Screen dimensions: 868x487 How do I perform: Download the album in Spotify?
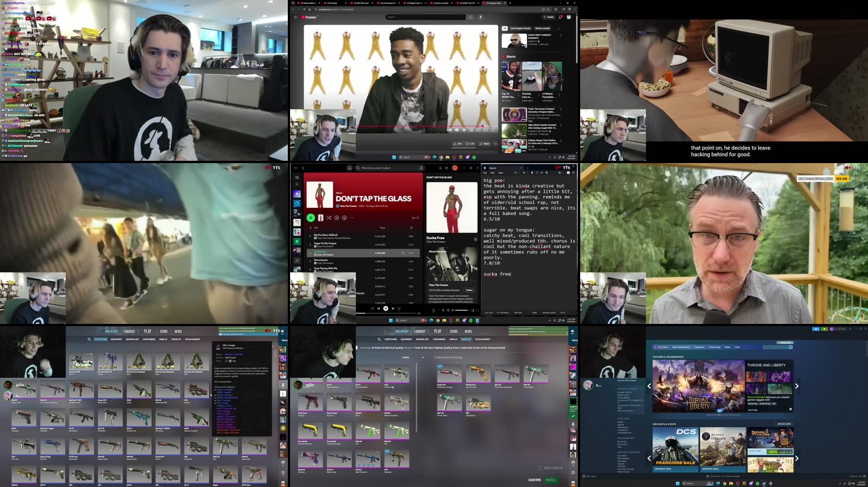tap(344, 218)
